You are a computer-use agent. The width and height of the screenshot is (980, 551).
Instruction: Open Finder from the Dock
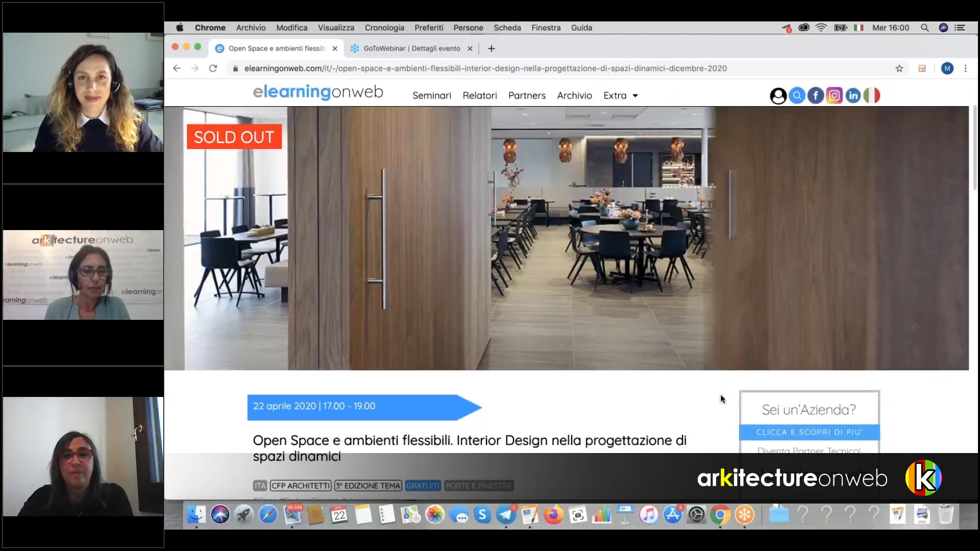coord(196,515)
